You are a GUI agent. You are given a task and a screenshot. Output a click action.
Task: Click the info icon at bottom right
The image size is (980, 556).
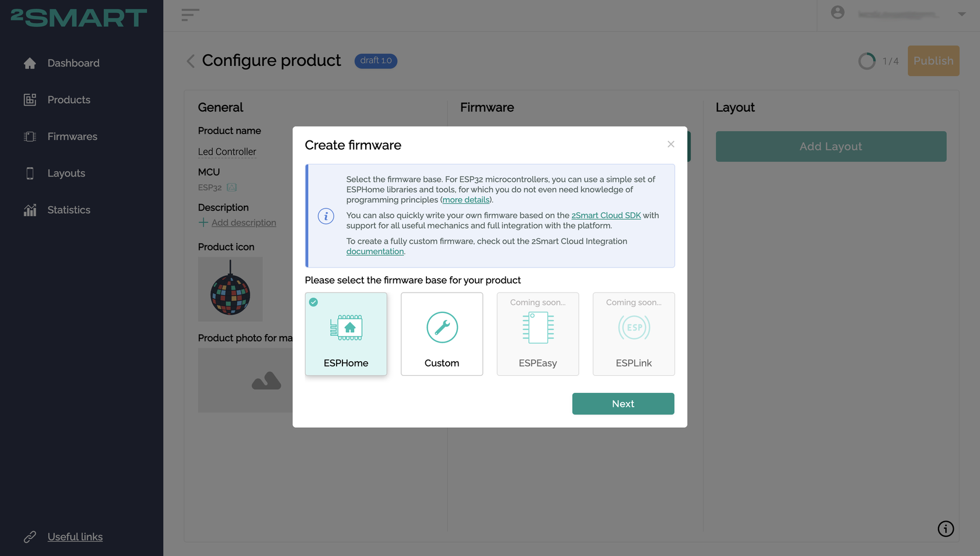coord(946,529)
